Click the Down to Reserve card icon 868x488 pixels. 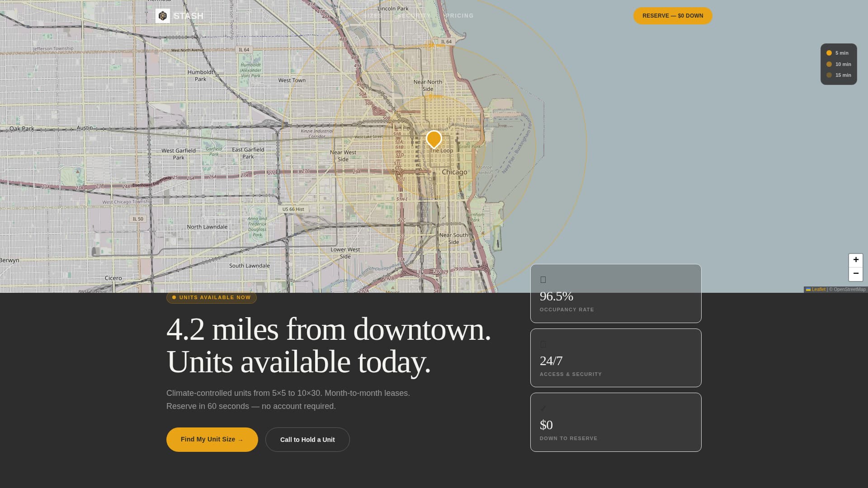point(543,408)
